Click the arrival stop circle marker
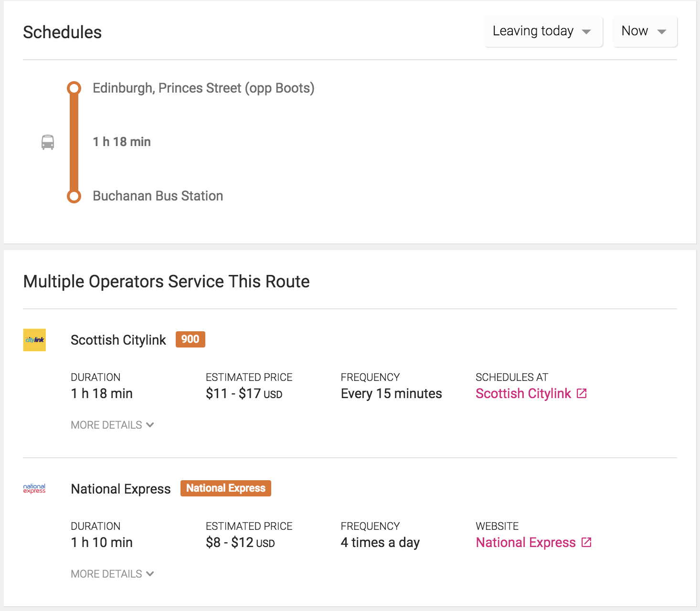This screenshot has height=611, width=700. click(74, 196)
